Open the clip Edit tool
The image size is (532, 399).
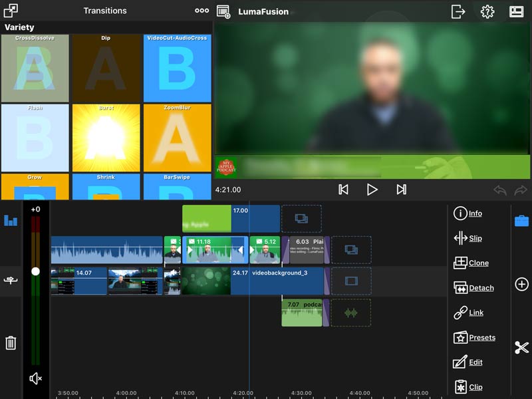pos(468,362)
